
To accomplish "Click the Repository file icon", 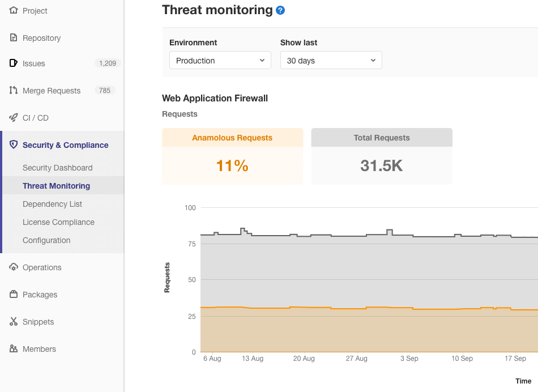I will point(14,38).
